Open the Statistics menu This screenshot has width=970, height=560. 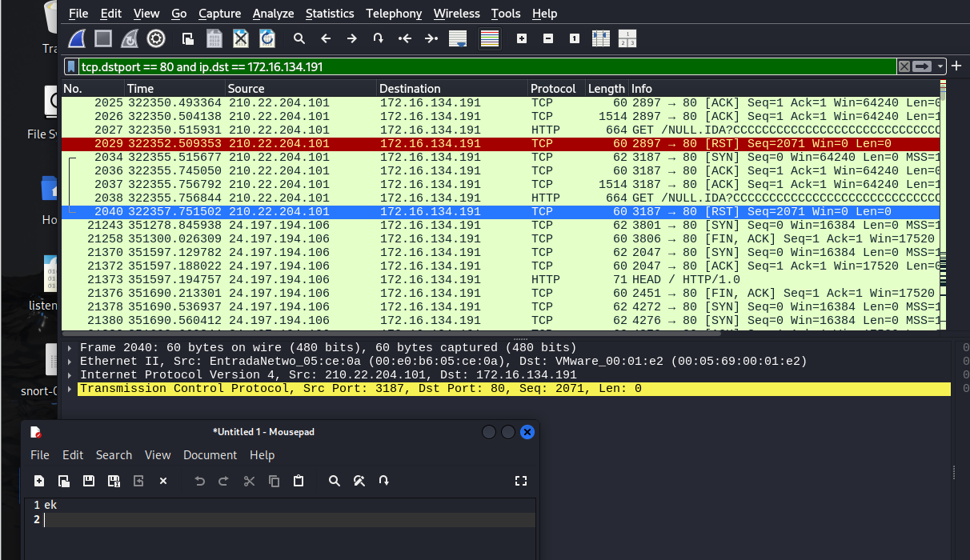coord(330,14)
